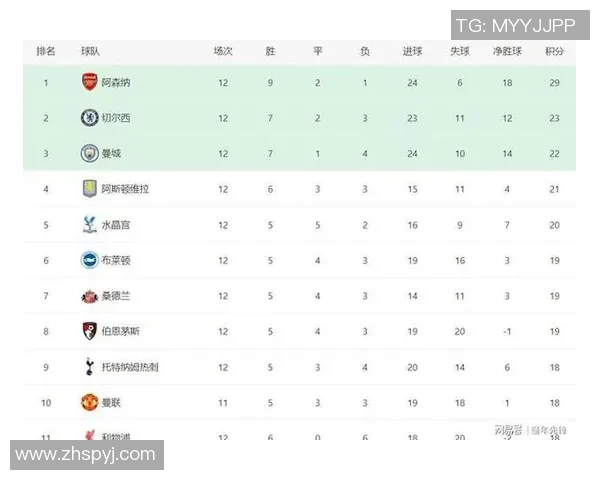600x480 pixels.
Task: Open the 托特纳姆热刺 team link
Action: (x=130, y=367)
